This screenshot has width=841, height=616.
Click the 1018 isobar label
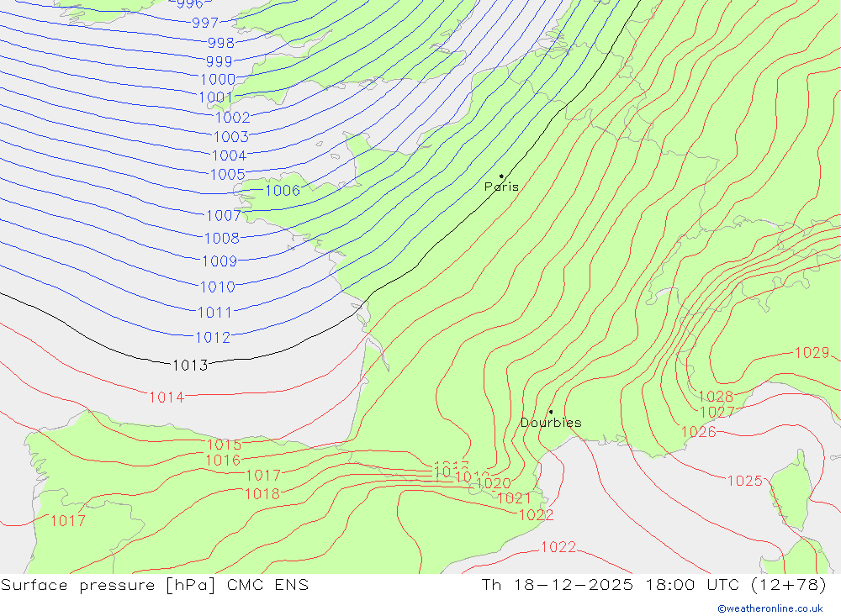[262, 494]
